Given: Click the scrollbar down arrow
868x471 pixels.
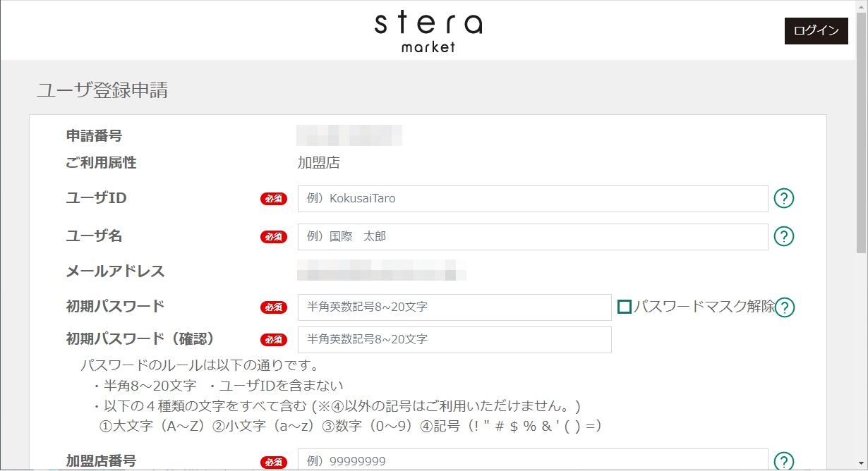Looking at the screenshot, I should pyautogui.click(x=862, y=465).
